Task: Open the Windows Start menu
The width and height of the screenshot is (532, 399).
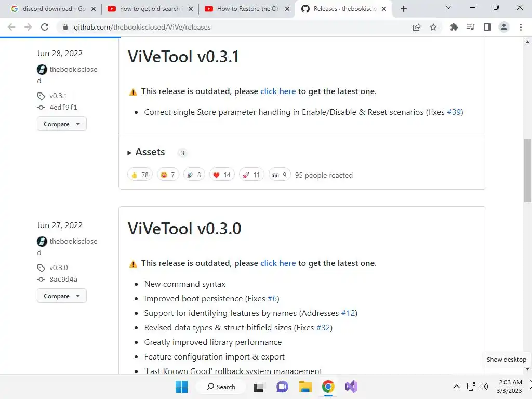Action: 181,387
